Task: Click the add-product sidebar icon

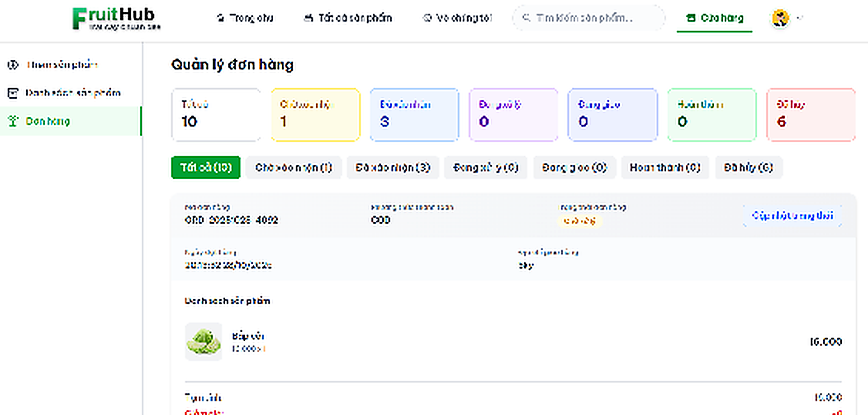Action: pos(13,65)
